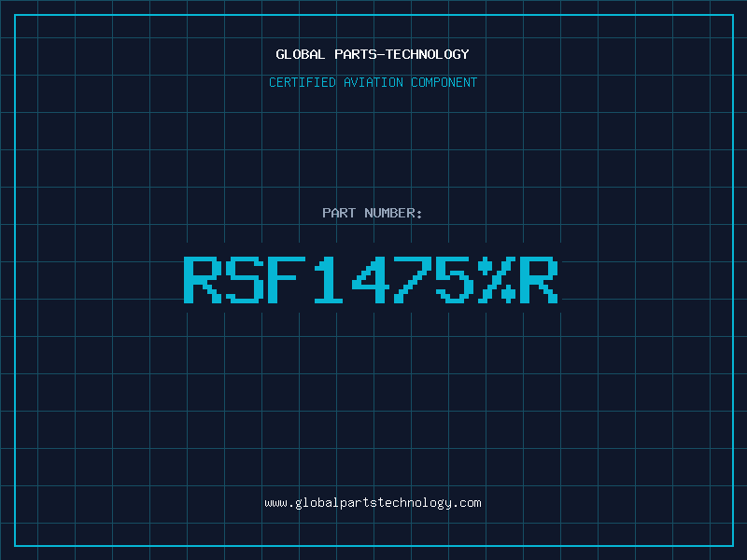747x560 pixels.
Task: Select the part number 'RSF1475%R'
Action: [x=371, y=279]
